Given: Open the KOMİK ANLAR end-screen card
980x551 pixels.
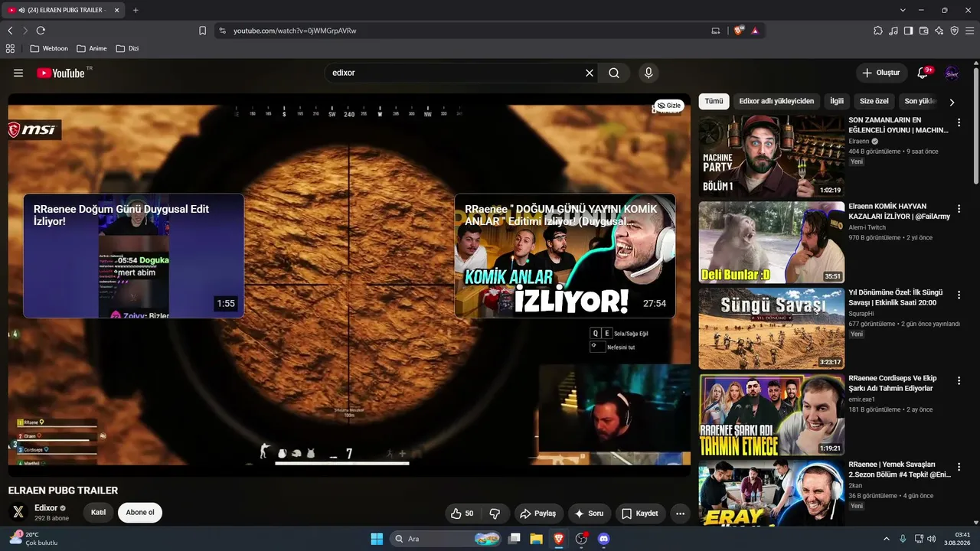Looking at the screenshot, I should coord(565,256).
